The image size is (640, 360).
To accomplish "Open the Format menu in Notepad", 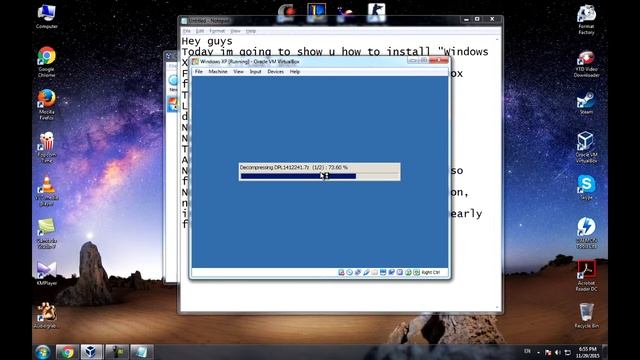I will 217,31.
